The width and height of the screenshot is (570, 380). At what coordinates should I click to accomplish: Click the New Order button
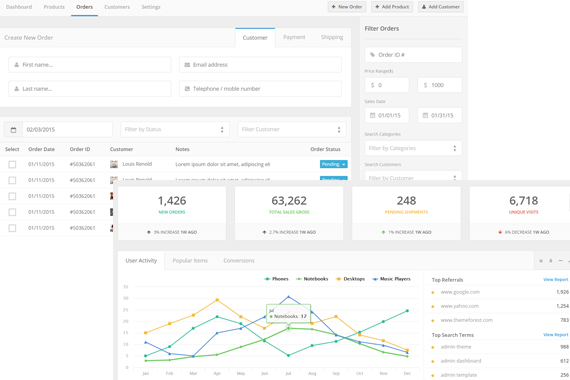[347, 7]
